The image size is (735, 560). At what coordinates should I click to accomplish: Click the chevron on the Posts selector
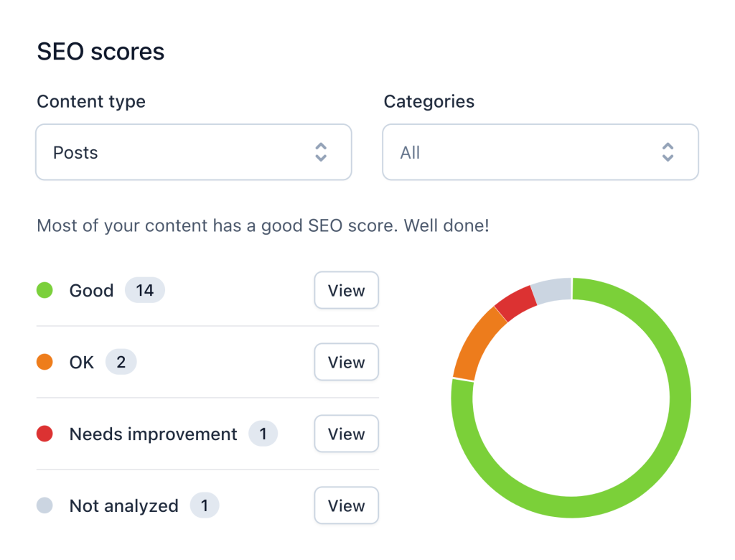[x=321, y=151]
